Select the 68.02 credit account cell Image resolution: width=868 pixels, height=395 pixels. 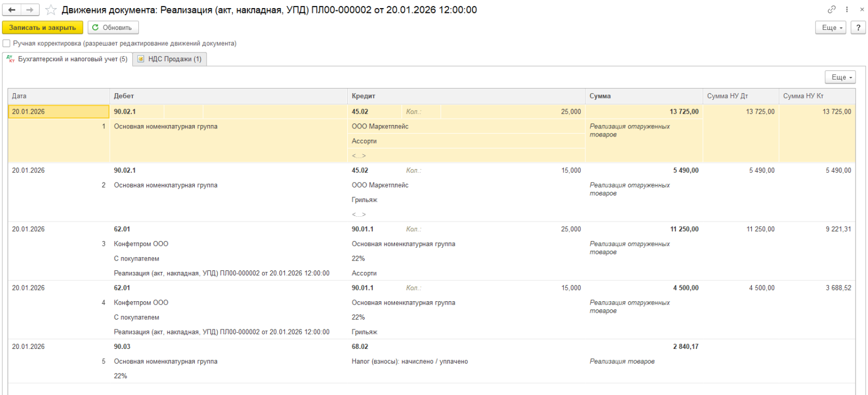coord(360,347)
